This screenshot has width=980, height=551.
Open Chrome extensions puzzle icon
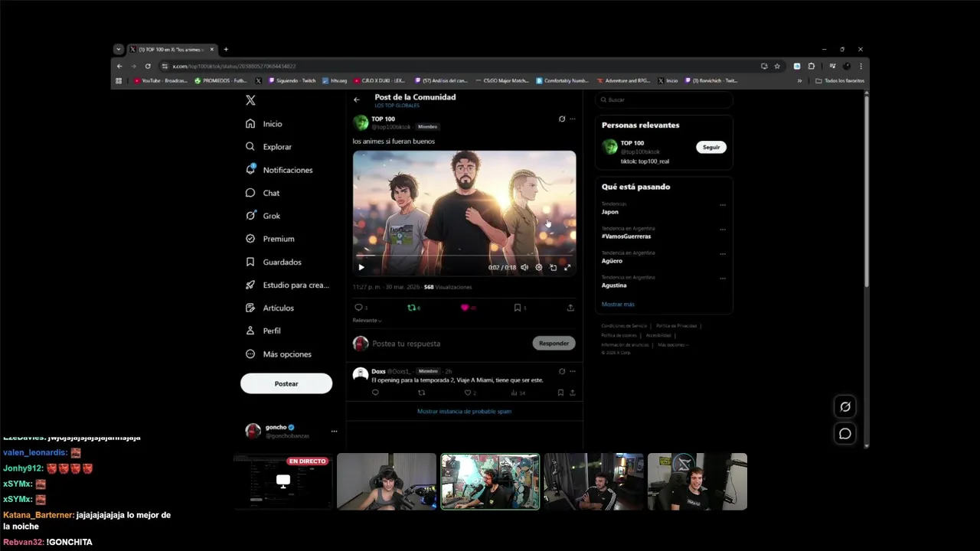[812, 66]
